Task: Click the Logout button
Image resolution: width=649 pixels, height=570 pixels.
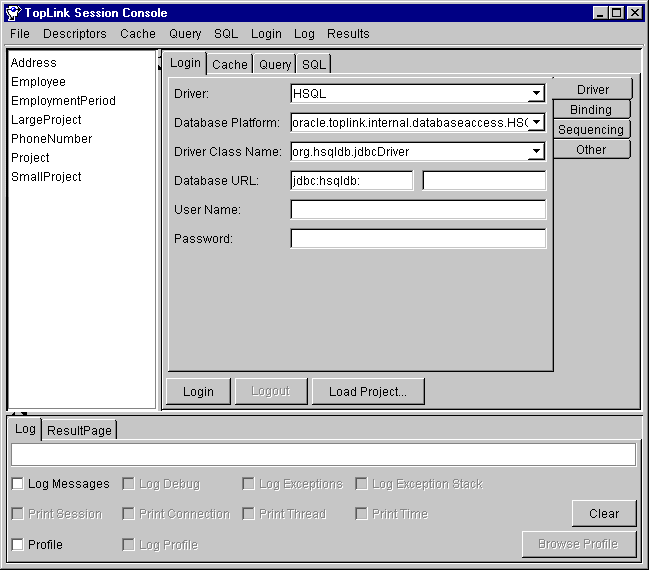Action: click(x=271, y=391)
